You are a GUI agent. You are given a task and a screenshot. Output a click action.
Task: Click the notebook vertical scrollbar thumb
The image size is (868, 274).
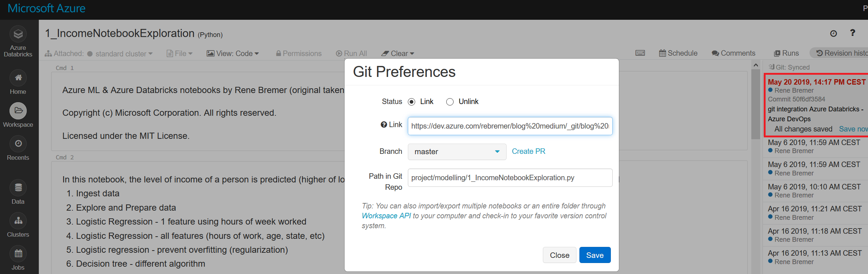756,104
